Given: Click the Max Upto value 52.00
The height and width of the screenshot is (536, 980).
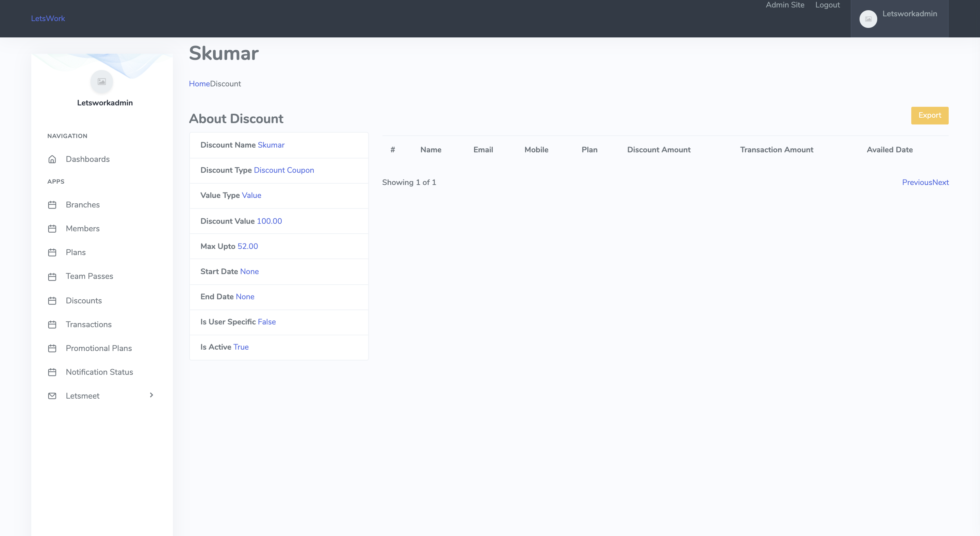Looking at the screenshot, I should click(x=248, y=246).
